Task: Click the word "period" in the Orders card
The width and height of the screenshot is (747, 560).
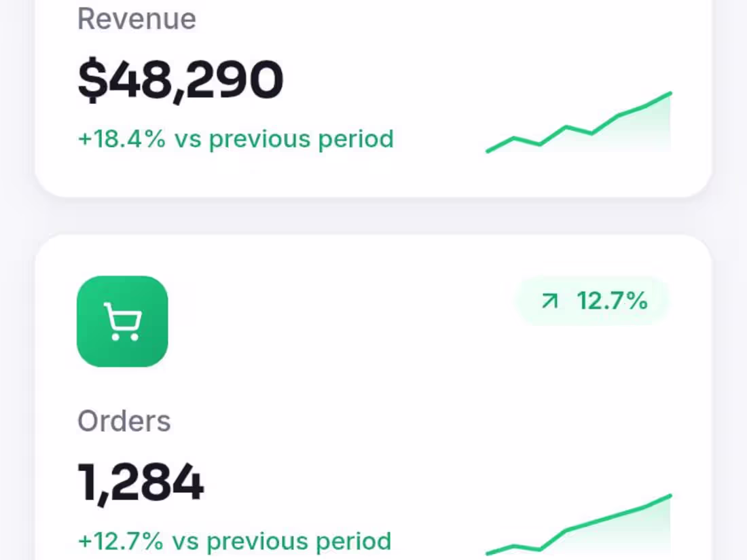Action: (354, 542)
